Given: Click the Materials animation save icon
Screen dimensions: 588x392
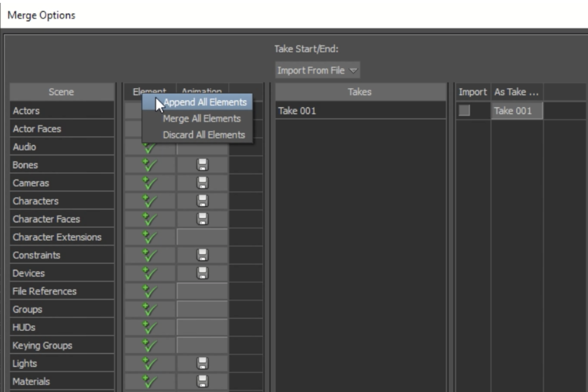Looking at the screenshot, I should pyautogui.click(x=202, y=381).
